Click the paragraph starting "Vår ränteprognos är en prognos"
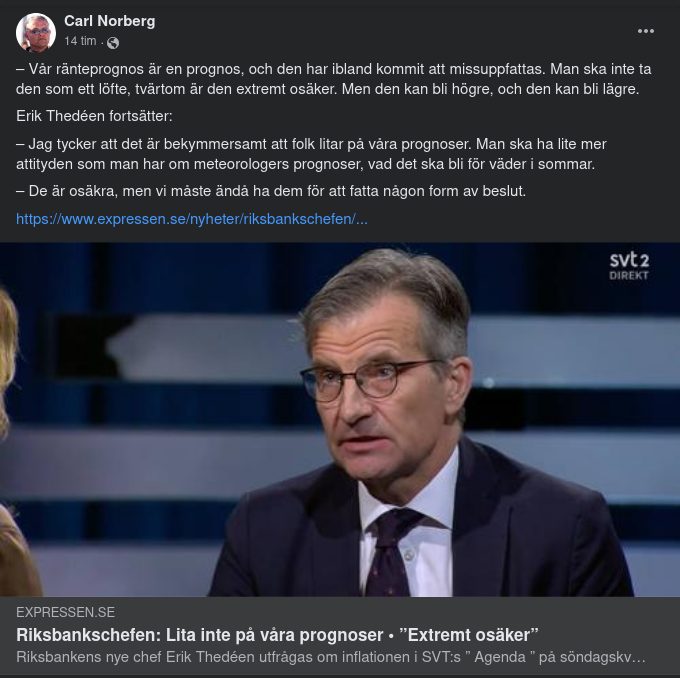 (320, 80)
